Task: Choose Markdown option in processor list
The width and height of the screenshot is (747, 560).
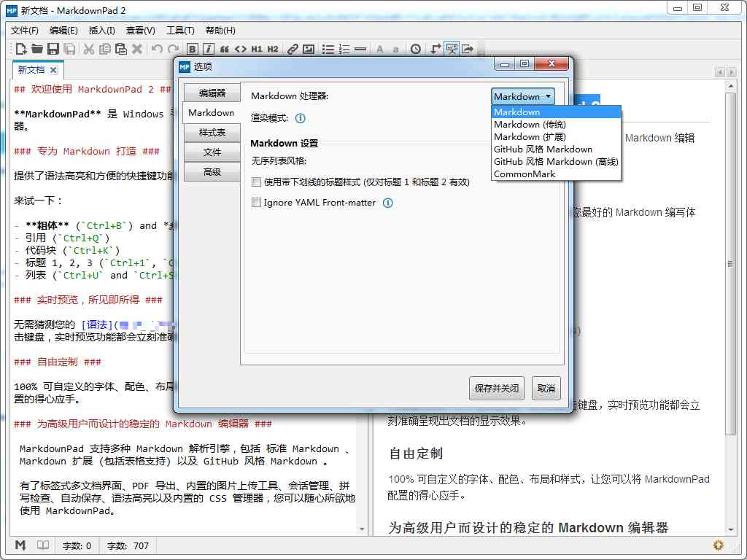Action: 555,112
